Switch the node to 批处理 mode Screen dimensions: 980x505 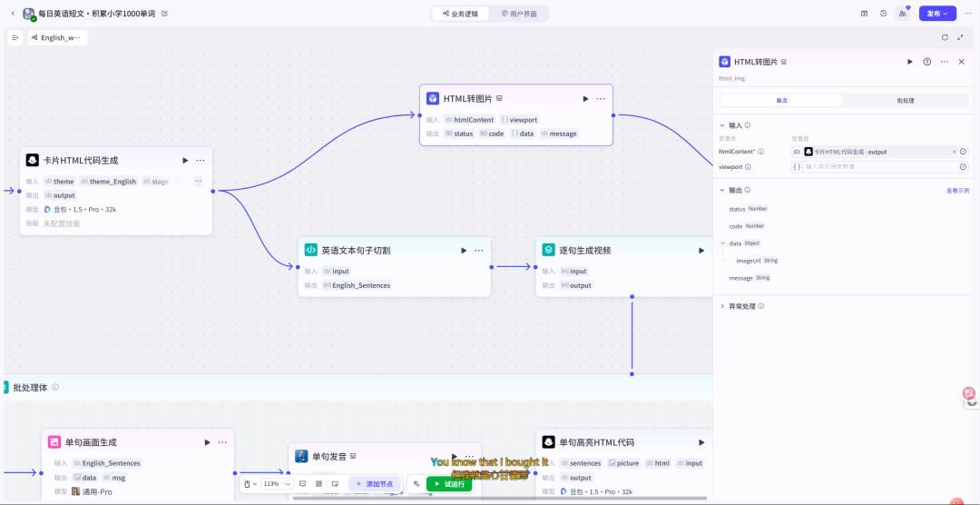click(x=905, y=100)
